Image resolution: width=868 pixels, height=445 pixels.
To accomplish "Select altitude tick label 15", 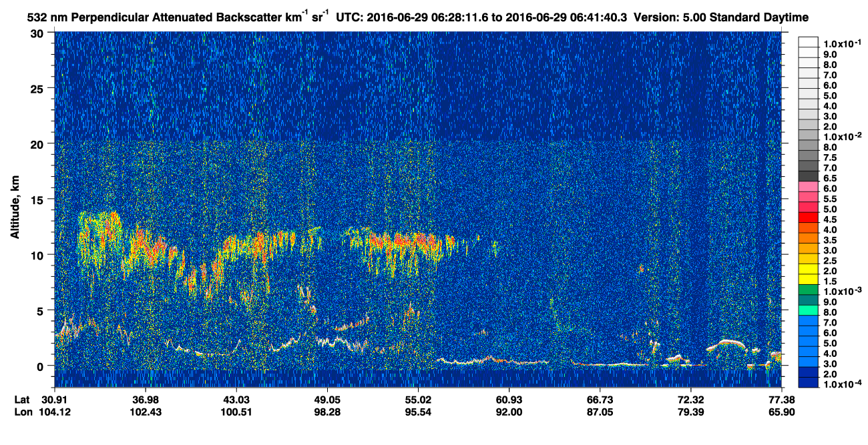I will point(39,199).
